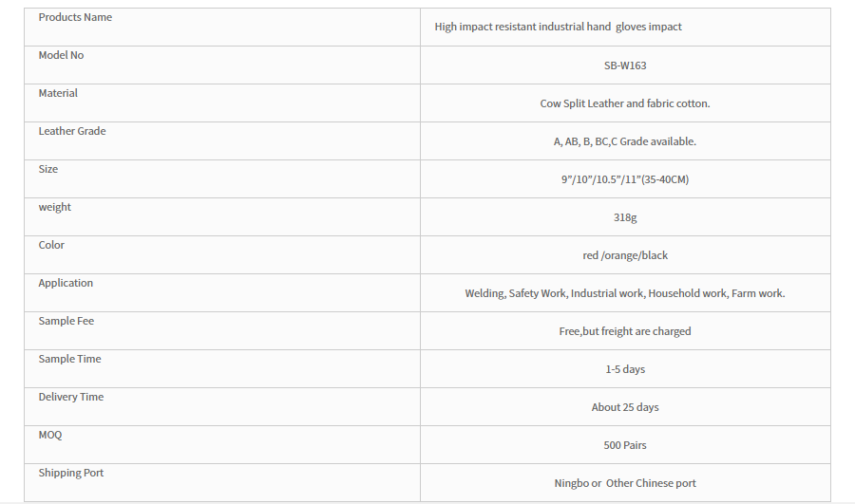The height and width of the screenshot is (504, 855).
Task: Click the A, AB, B, BC,C Grade available text
Action: 625,141
